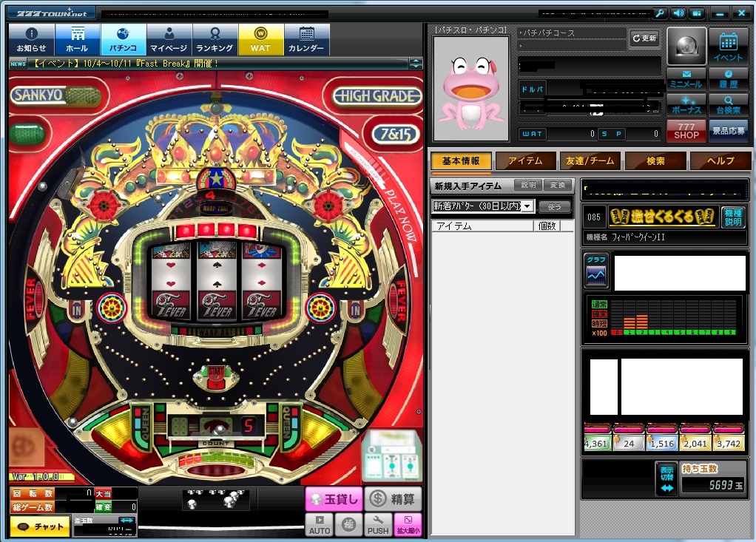Screen dimensions: 756x542
Task: Open the グラフ graph icon
Action: pyautogui.click(x=596, y=271)
